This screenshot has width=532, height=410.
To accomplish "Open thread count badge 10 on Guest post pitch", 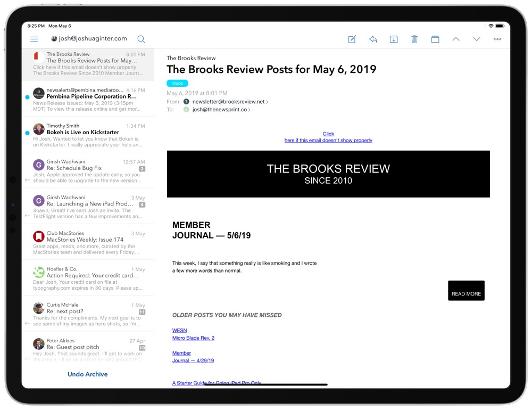I will pos(142,348).
